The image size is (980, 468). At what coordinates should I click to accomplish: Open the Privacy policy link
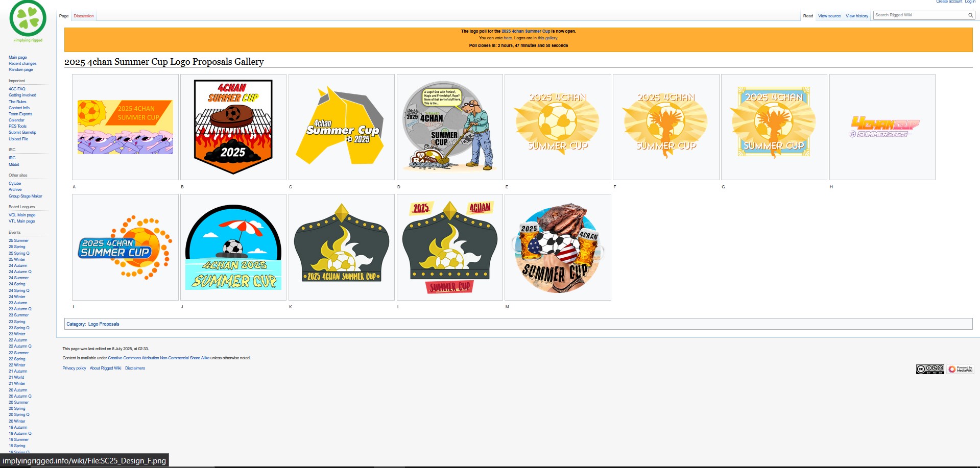[x=74, y=368]
